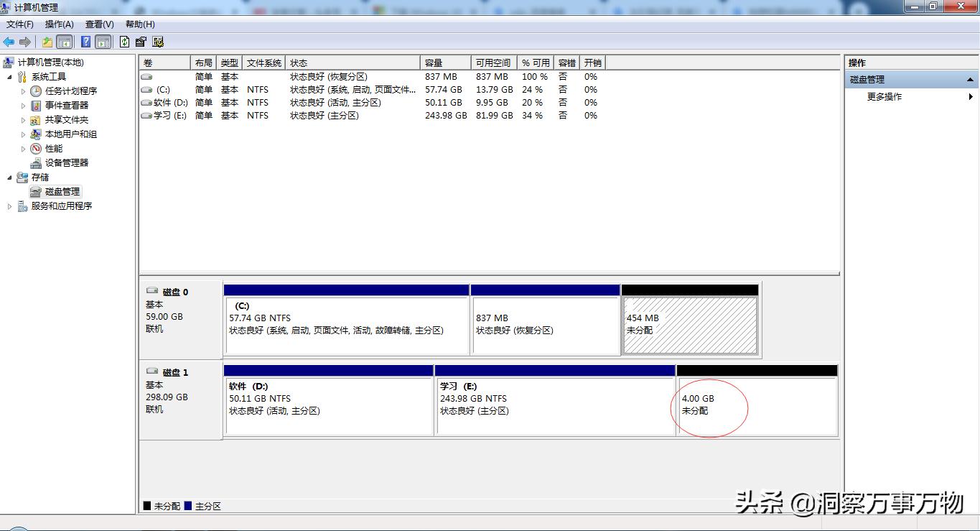Select the 学习 (E:) volume row
The image size is (980, 531).
(372, 116)
